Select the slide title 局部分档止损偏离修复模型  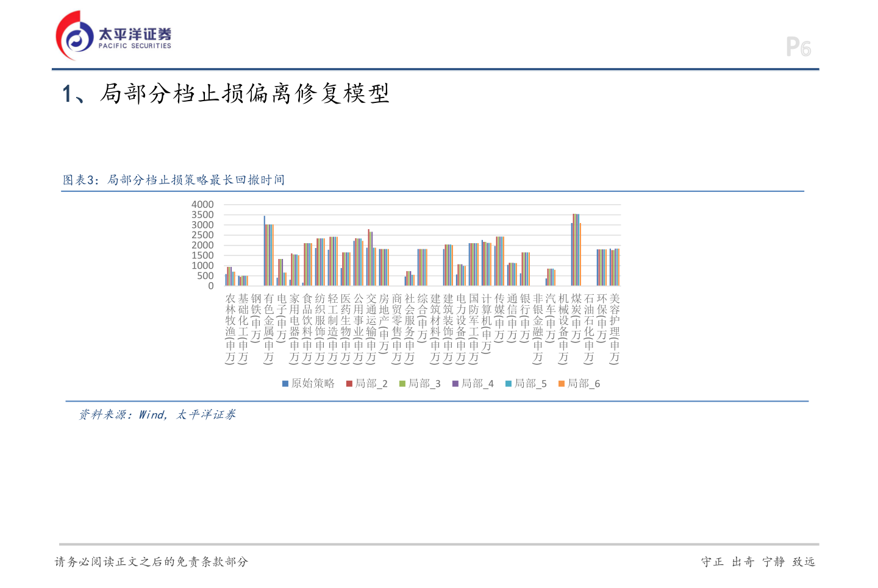(244, 94)
